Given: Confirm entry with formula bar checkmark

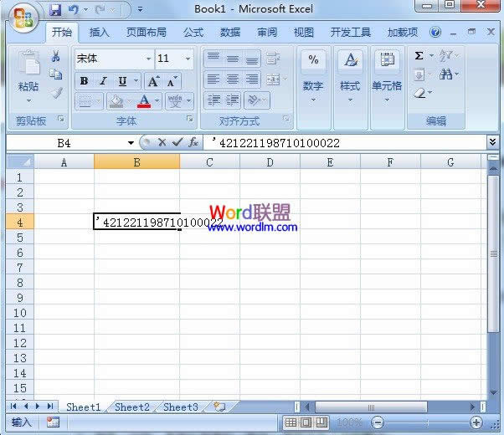Looking at the screenshot, I should tap(176, 143).
